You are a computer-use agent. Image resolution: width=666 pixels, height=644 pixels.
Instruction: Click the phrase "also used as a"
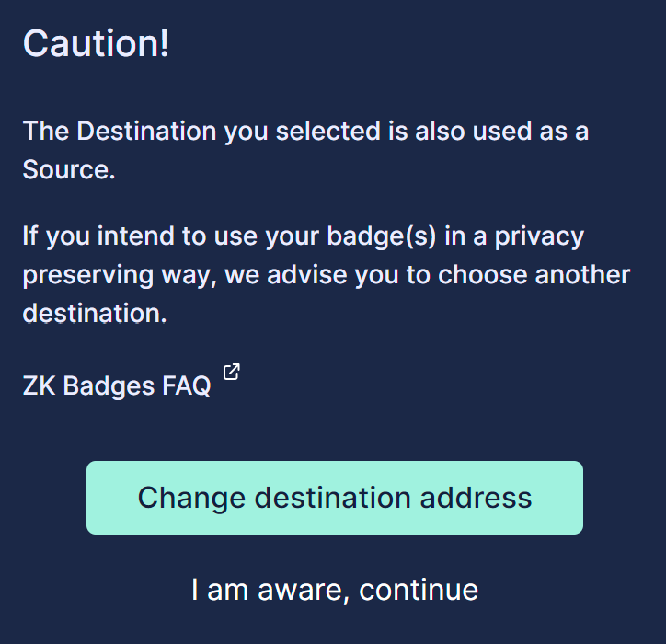point(501,131)
